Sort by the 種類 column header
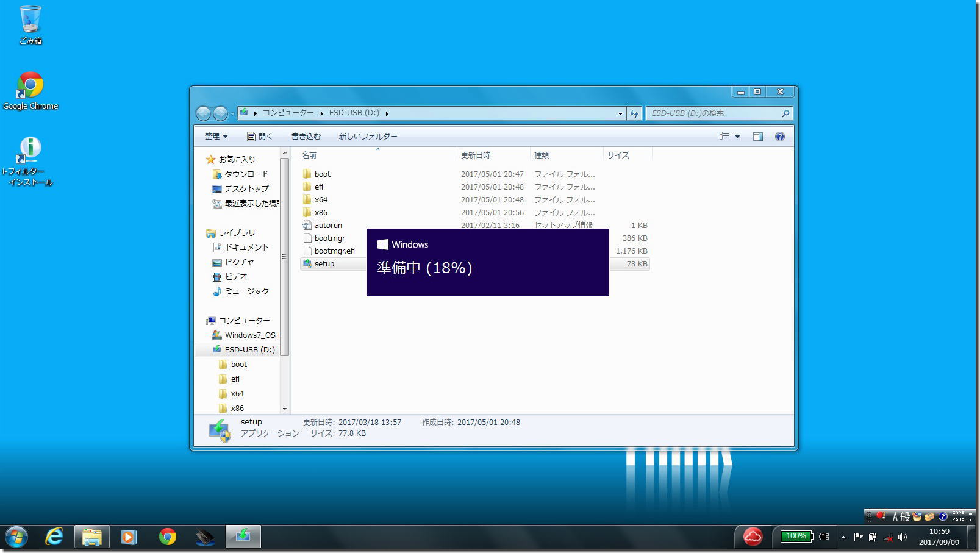The image size is (980, 553). tap(566, 155)
